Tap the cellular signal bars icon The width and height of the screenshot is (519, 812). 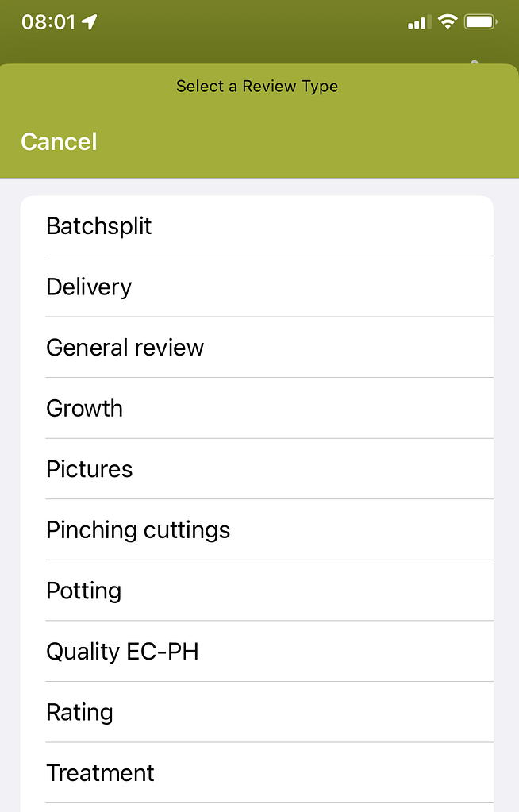(x=418, y=22)
